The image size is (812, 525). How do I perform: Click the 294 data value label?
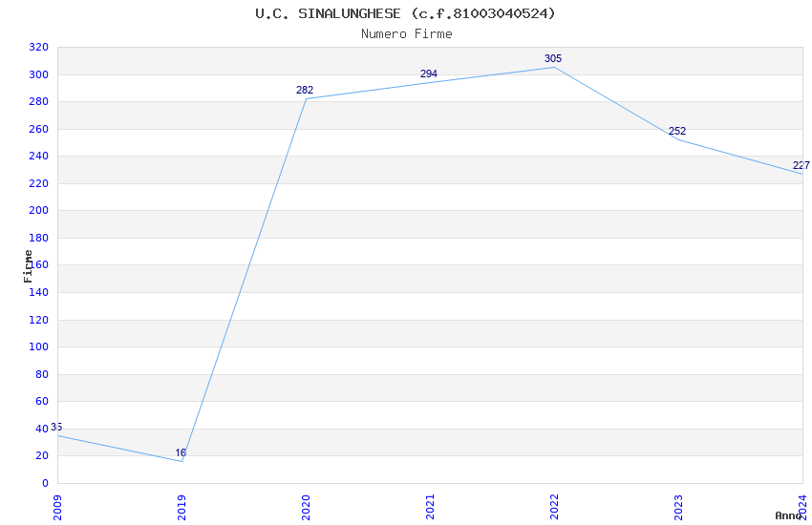click(429, 74)
